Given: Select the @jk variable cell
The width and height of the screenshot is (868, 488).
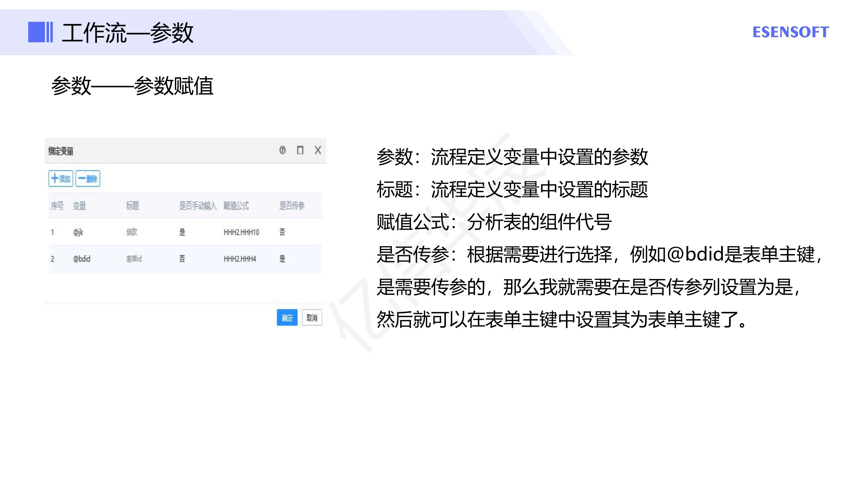Looking at the screenshot, I should (x=78, y=232).
